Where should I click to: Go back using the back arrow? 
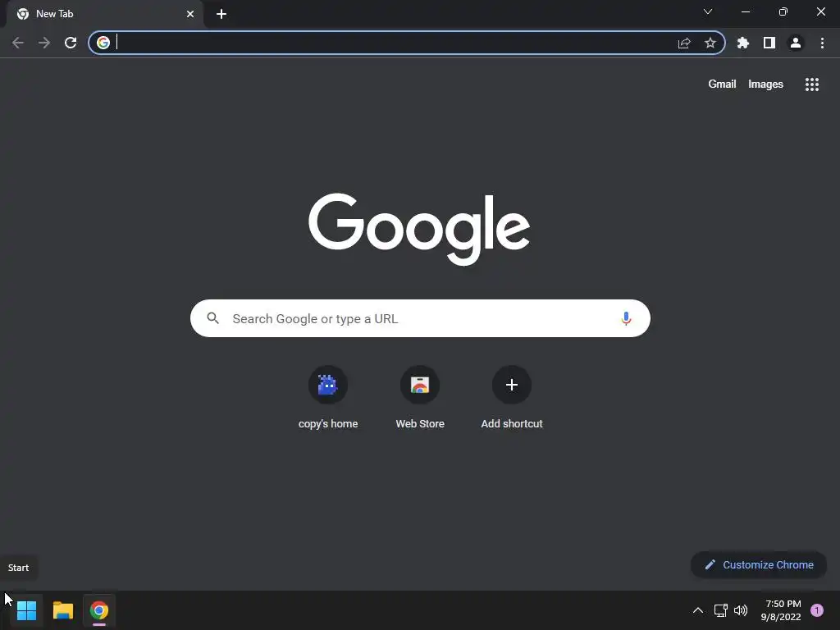(x=18, y=43)
